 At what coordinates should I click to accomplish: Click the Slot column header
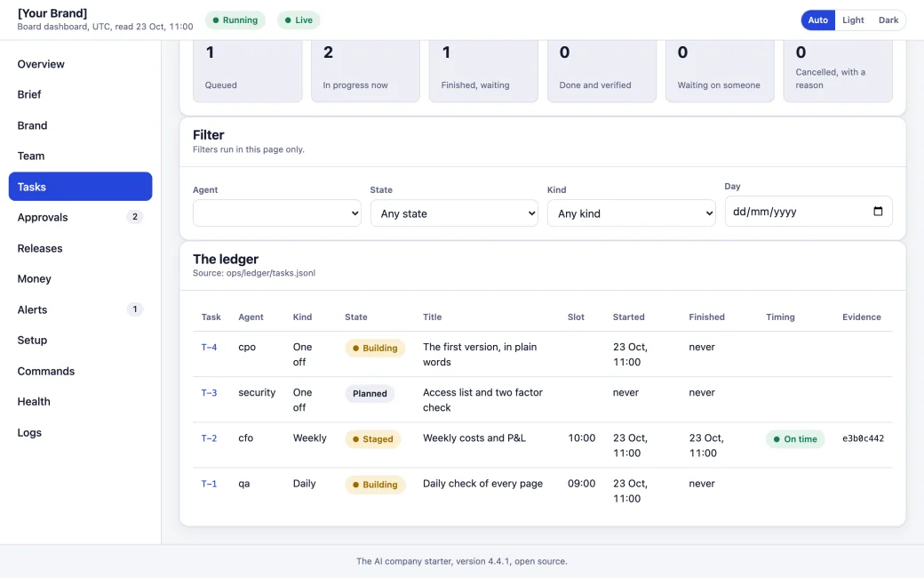(576, 317)
